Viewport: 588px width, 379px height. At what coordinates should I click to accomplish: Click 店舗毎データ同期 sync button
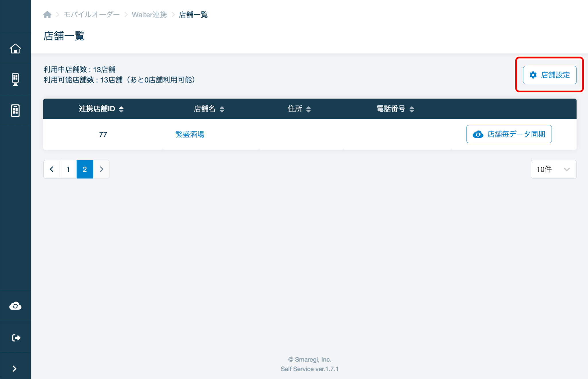tap(509, 134)
